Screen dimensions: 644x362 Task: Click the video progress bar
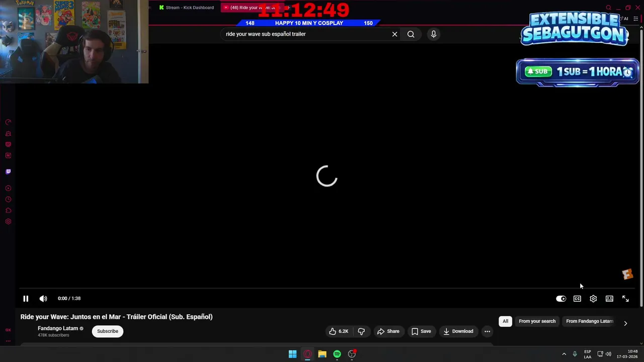point(327,289)
